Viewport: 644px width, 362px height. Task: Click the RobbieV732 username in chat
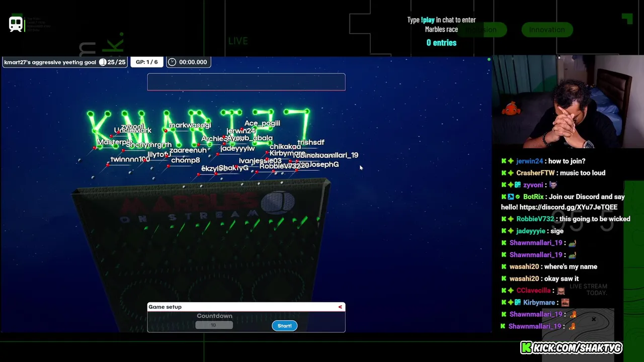(x=535, y=219)
